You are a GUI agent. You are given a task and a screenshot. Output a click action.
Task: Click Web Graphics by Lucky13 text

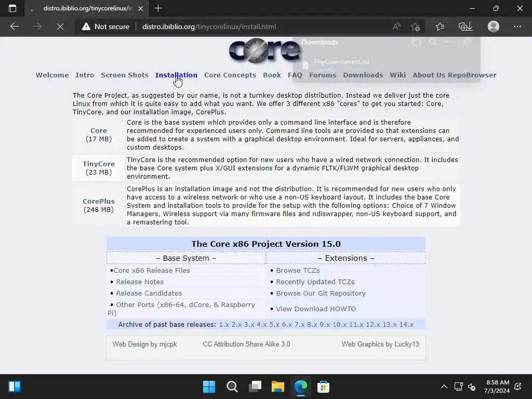pyautogui.click(x=380, y=344)
